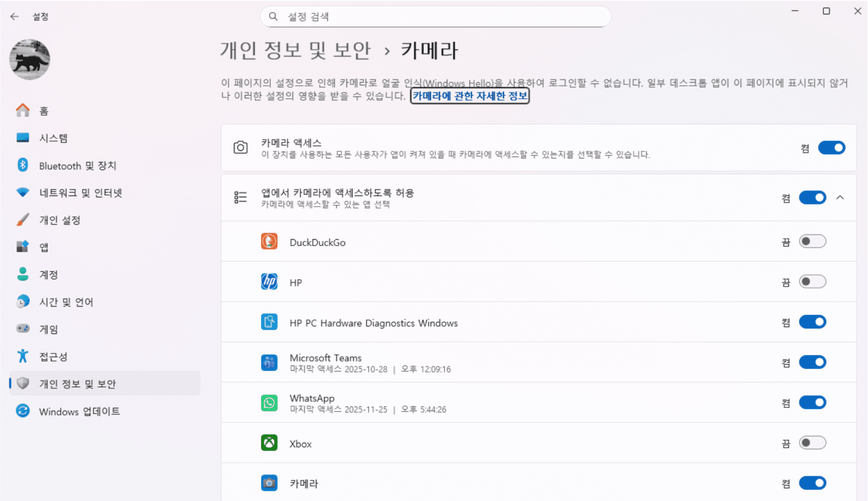Navigate to 개인 정보 및 보안 breadcrumb
Viewport: 868px width, 501px height.
click(x=295, y=51)
